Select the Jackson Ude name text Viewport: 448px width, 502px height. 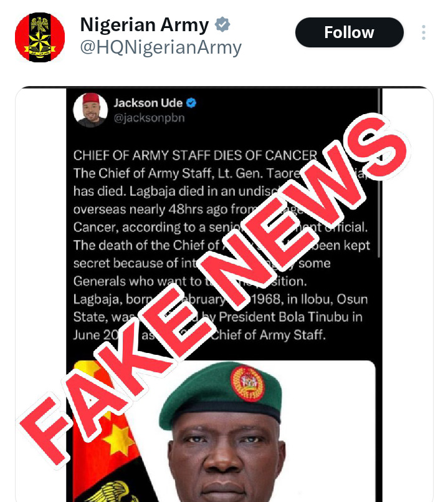148,103
